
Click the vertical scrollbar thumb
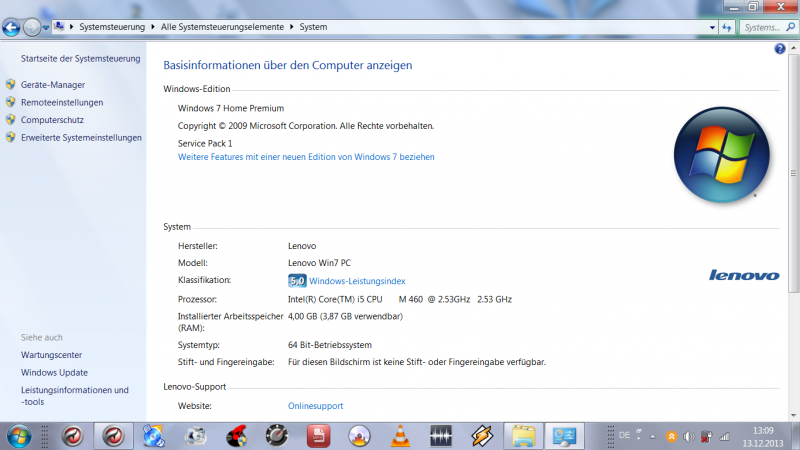coord(793,172)
